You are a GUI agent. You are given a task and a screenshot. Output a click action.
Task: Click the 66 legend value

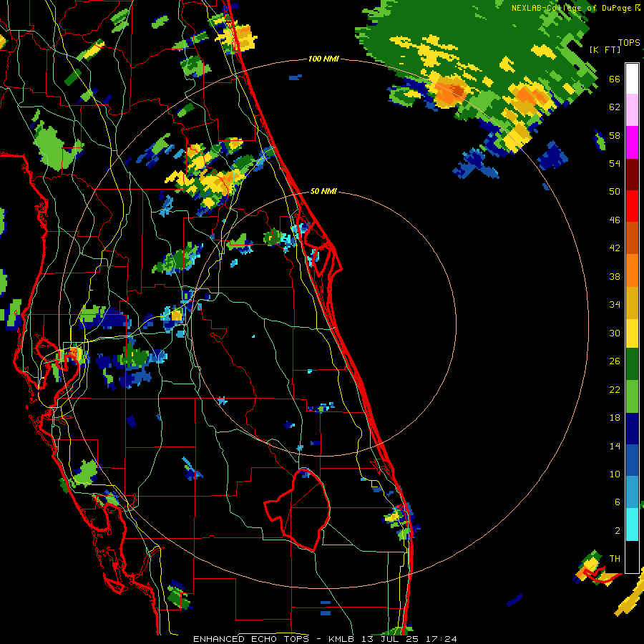(x=615, y=79)
